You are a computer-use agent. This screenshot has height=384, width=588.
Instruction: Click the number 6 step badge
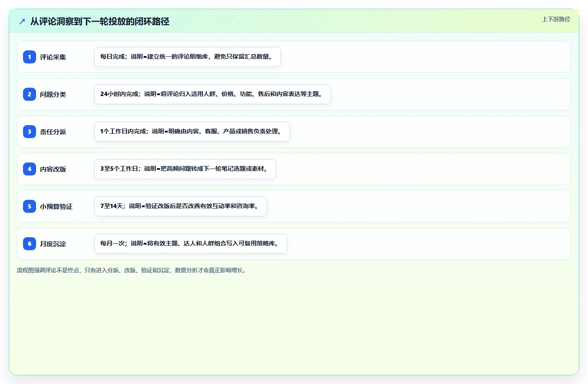click(x=30, y=244)
